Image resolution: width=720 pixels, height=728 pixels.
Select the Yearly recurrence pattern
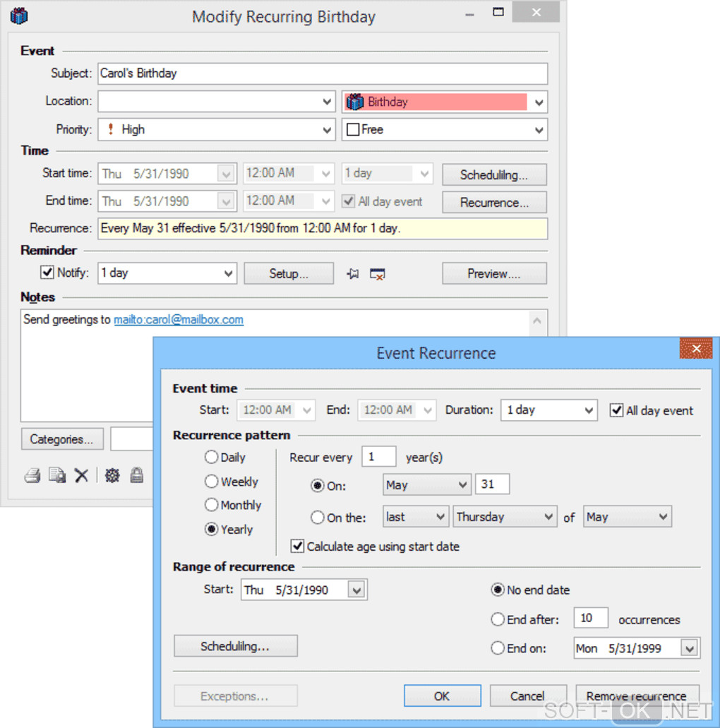211,529
